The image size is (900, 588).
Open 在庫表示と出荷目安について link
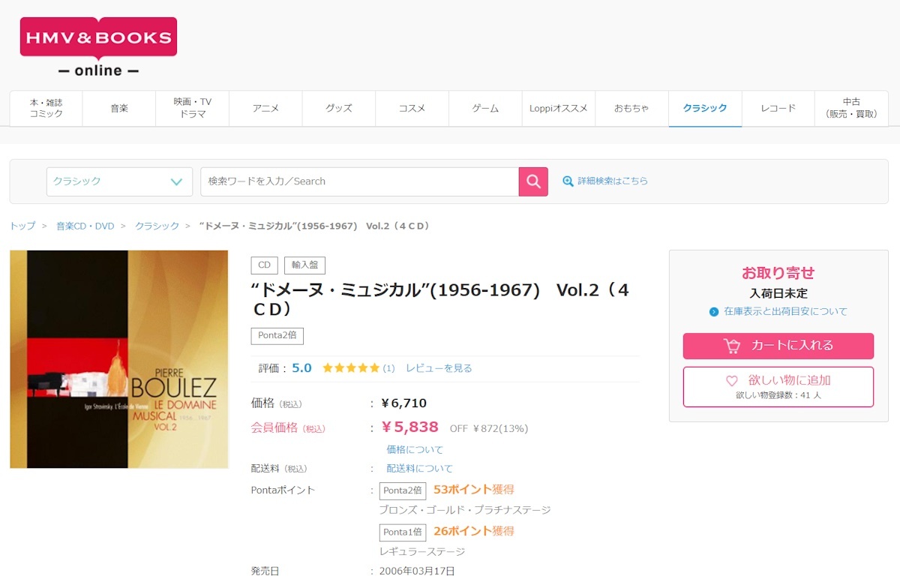[785, 311]
